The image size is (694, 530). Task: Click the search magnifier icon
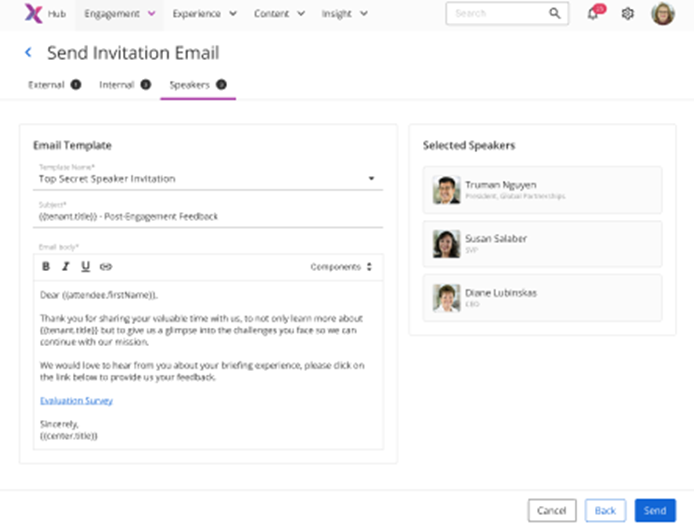(555, 14)
